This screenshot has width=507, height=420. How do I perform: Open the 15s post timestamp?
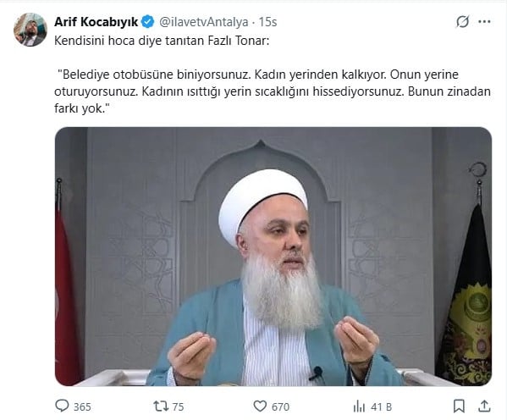[267, 22]
